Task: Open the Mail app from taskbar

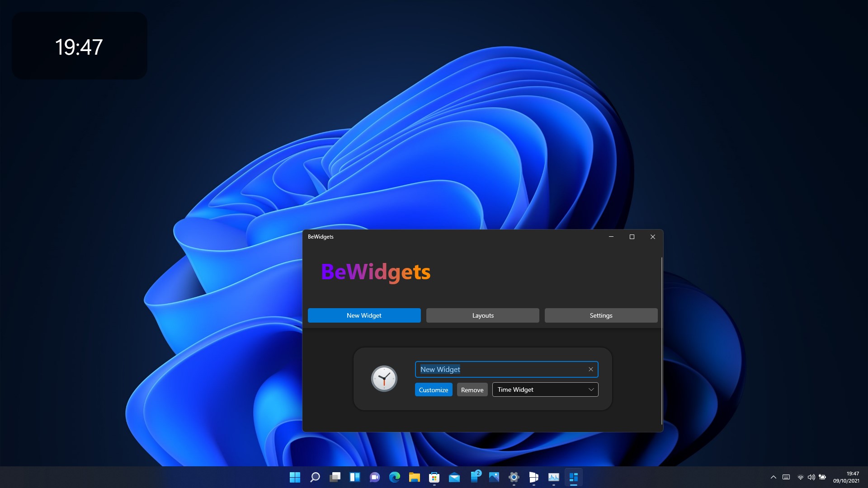Action: (454, 477)
